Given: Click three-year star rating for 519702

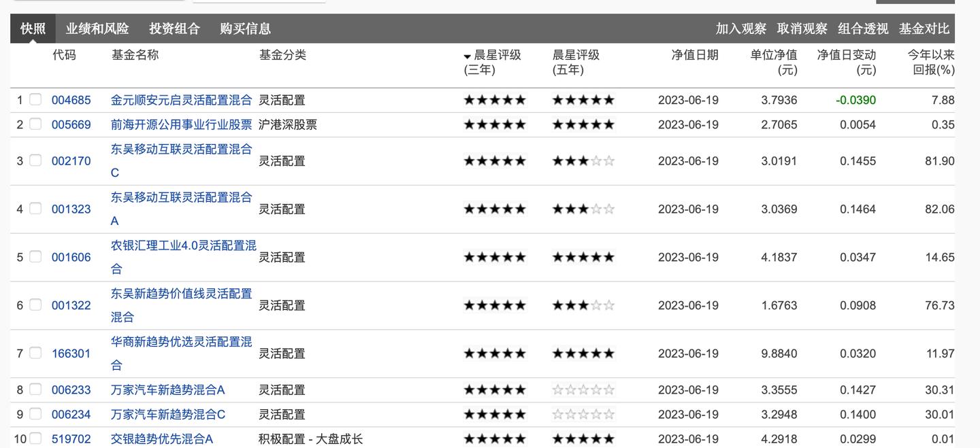Looking at the screenshot, I should pyautogui.click(x=495, y=439).
